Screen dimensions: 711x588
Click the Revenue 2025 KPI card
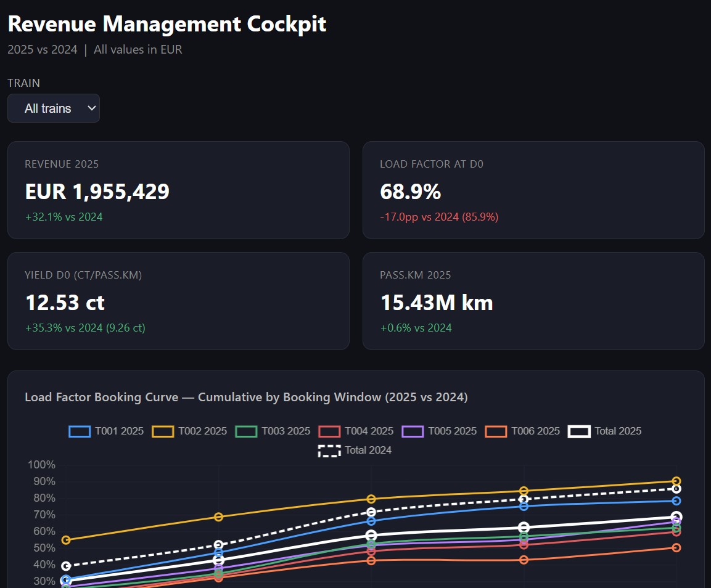click(x=178, y=190)
